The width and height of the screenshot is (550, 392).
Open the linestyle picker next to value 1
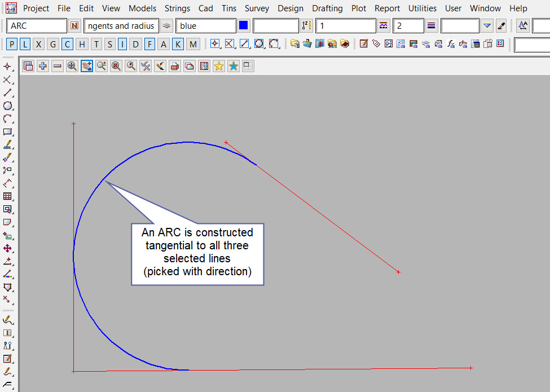pos(384,26)
